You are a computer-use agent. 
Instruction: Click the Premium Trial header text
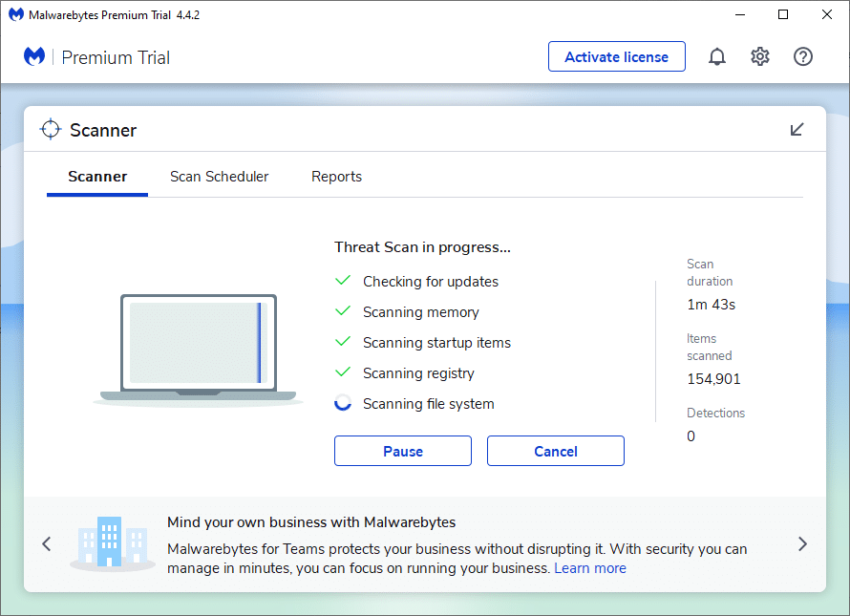click(x=116, y=57)
